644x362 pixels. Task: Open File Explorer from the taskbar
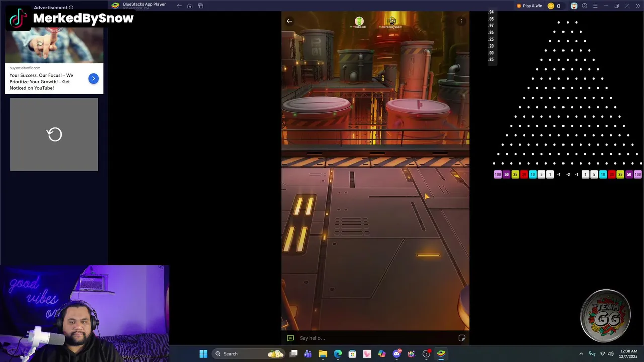(323, 354)
